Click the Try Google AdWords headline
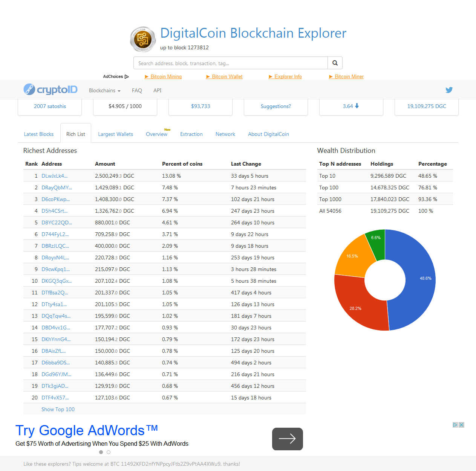 click(x=87, y=430)
